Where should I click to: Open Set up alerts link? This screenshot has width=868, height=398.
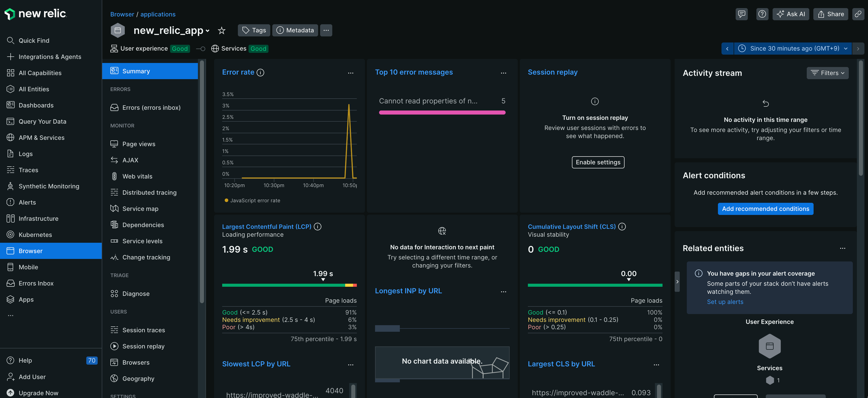point(725,302)
